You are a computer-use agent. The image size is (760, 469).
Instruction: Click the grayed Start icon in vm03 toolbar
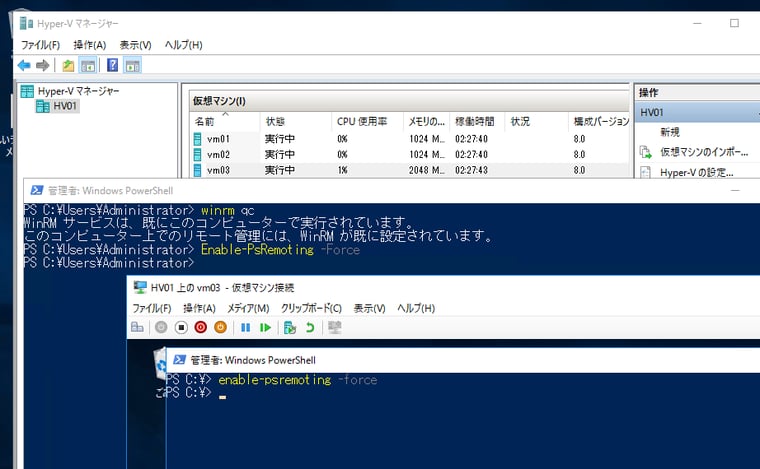pos(161,328)
